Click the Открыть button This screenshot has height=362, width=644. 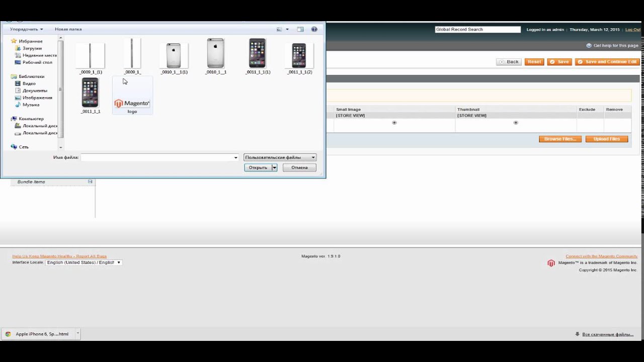(258, 167)
